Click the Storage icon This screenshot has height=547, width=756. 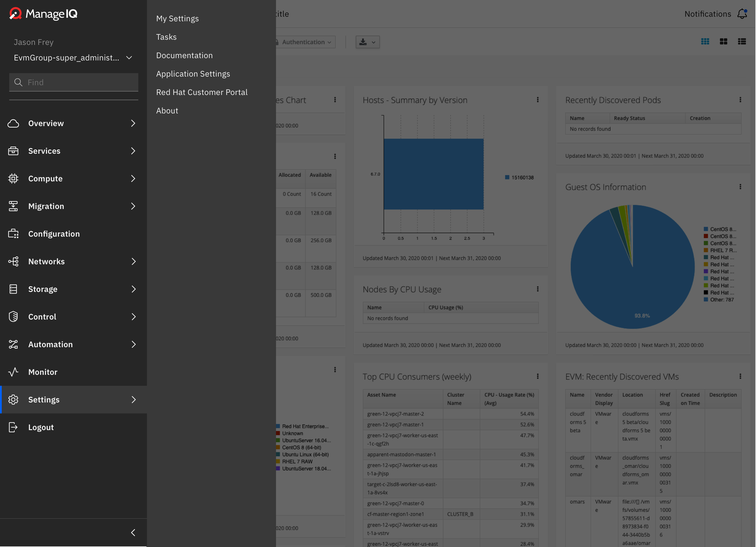[13, 289]
